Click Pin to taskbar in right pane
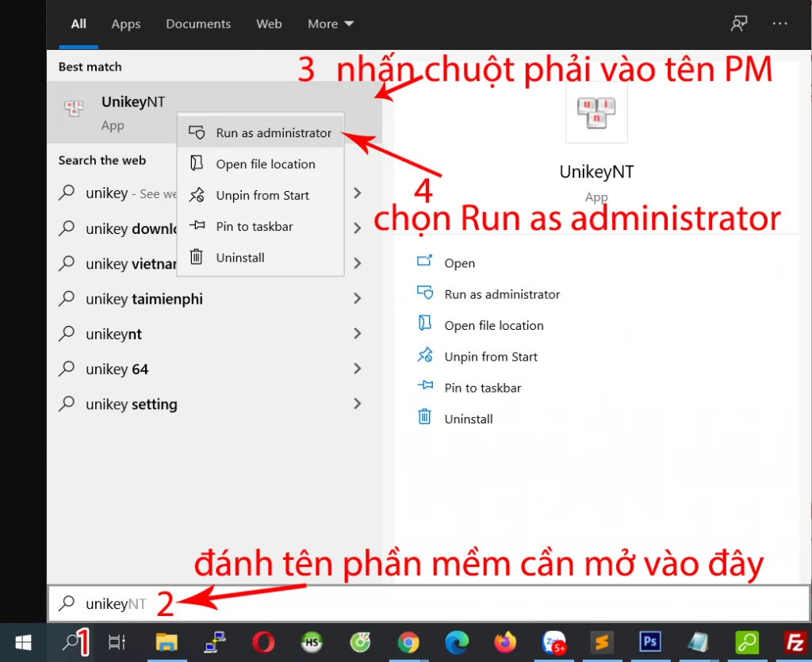812x662 pixels. 482,388
